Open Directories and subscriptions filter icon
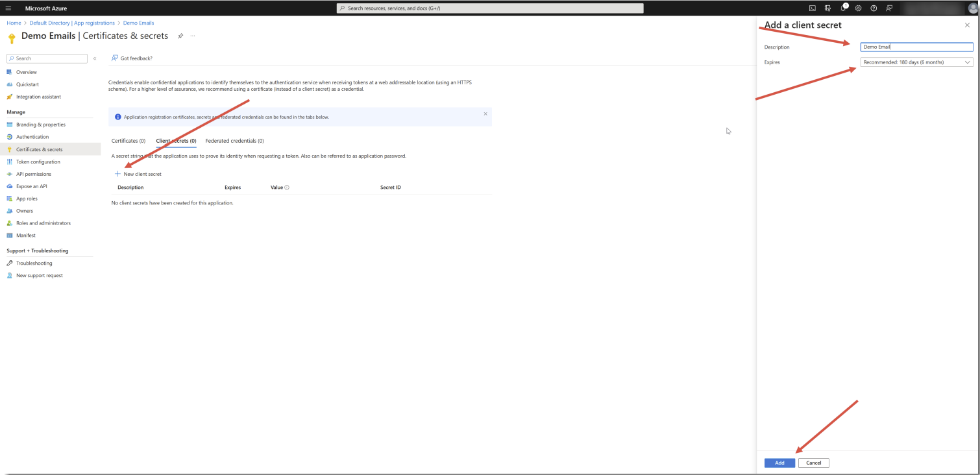Screen dimensions: 980x475 tap(827, 8)
